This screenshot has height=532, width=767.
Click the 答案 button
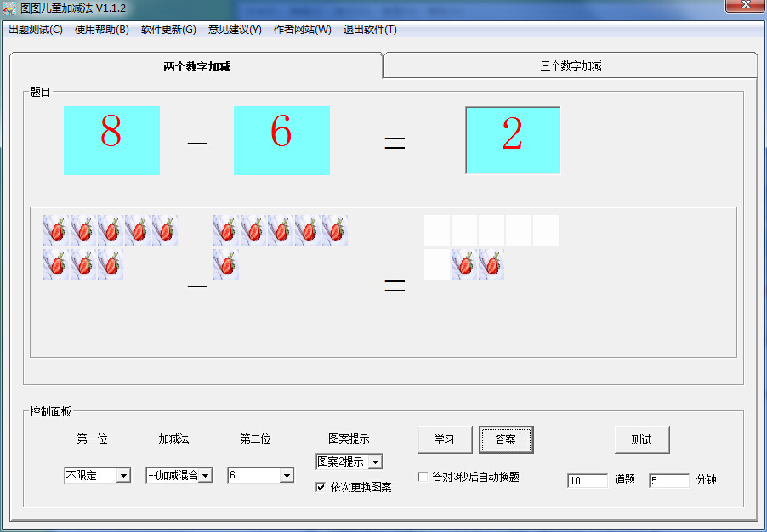pos(506,439)
